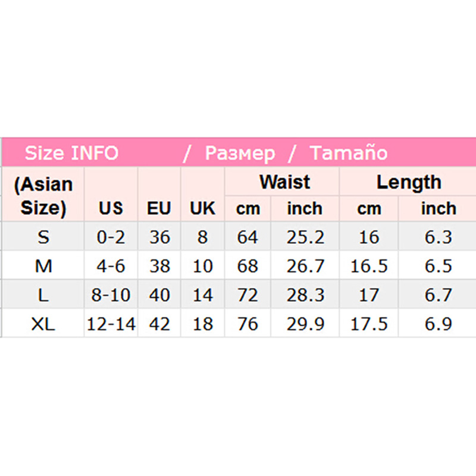Viewport: 476px width, 476px height.
Task: Select the UK column header
Action: (202, 208)
